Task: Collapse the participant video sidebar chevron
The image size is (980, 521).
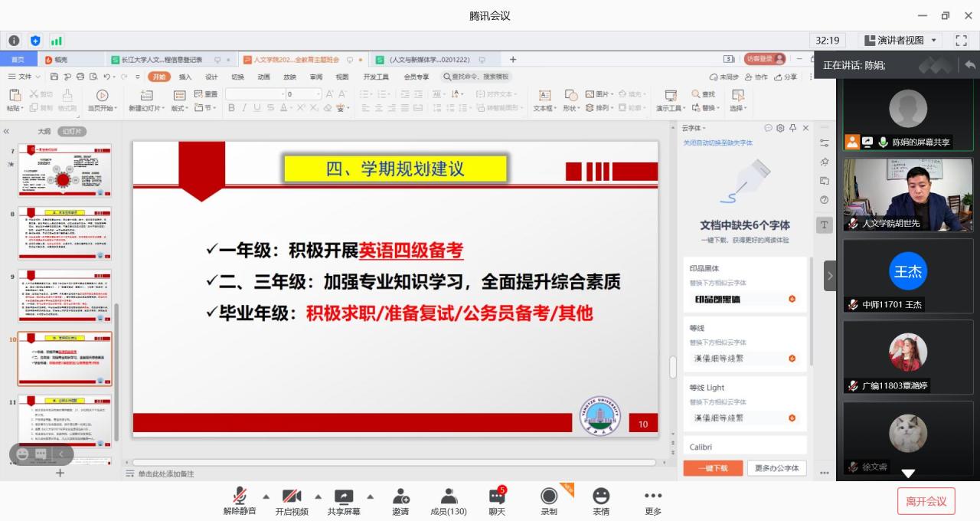Action: (x=830, y=276)
